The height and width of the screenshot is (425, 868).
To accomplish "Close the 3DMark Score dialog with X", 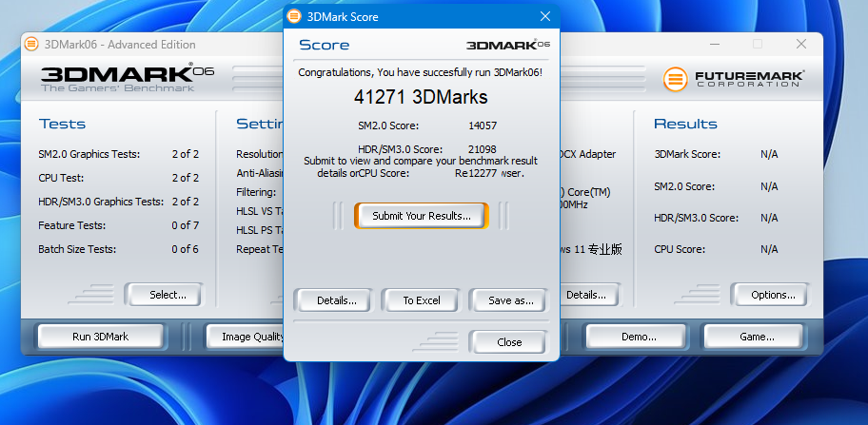I will coord(545,16).
